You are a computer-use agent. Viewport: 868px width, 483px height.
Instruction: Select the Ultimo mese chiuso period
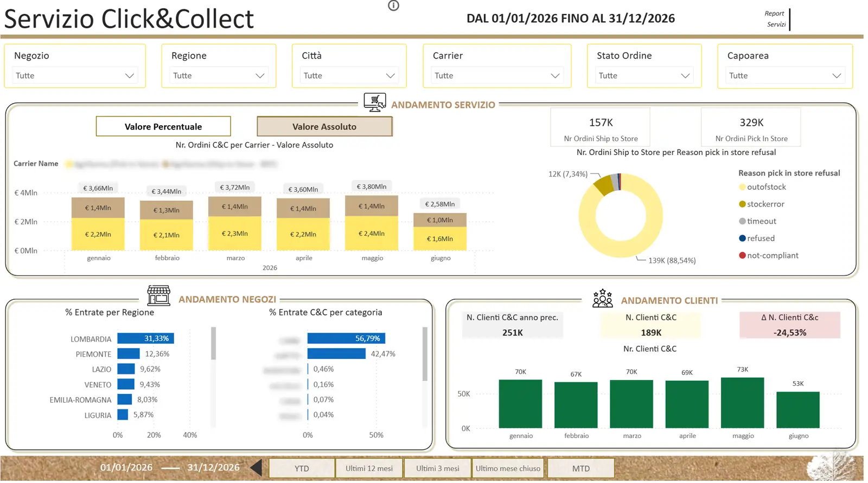point(508,468)
